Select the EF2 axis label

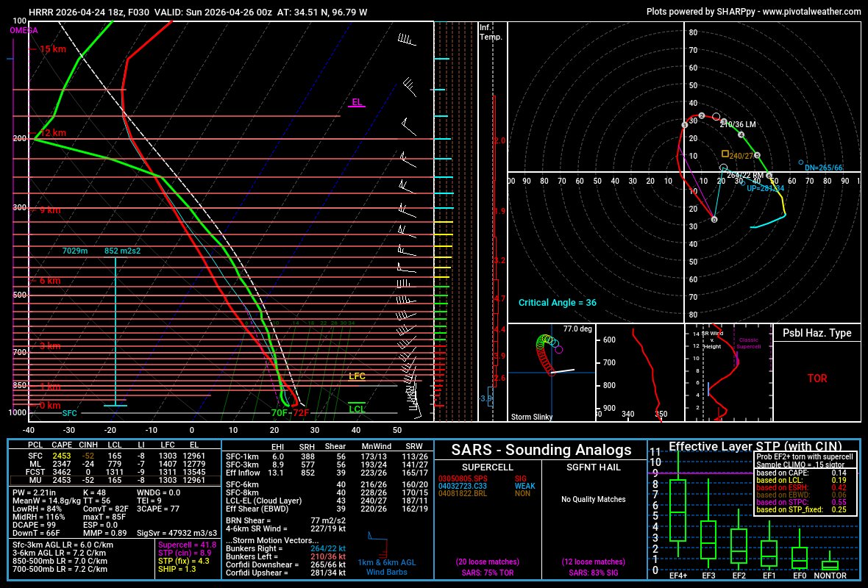click(739, 576)
